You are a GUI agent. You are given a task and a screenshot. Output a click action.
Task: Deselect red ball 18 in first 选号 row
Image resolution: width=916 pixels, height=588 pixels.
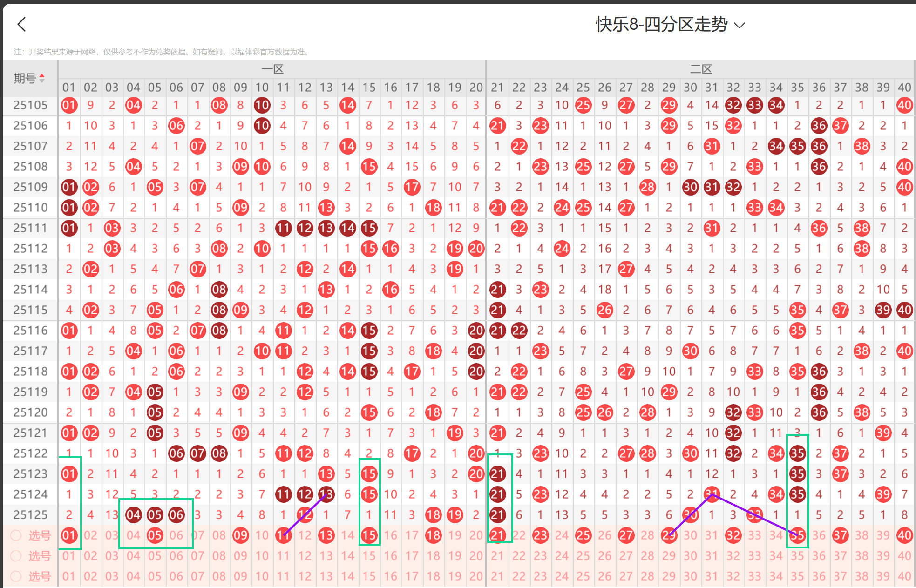click(433, 535)
